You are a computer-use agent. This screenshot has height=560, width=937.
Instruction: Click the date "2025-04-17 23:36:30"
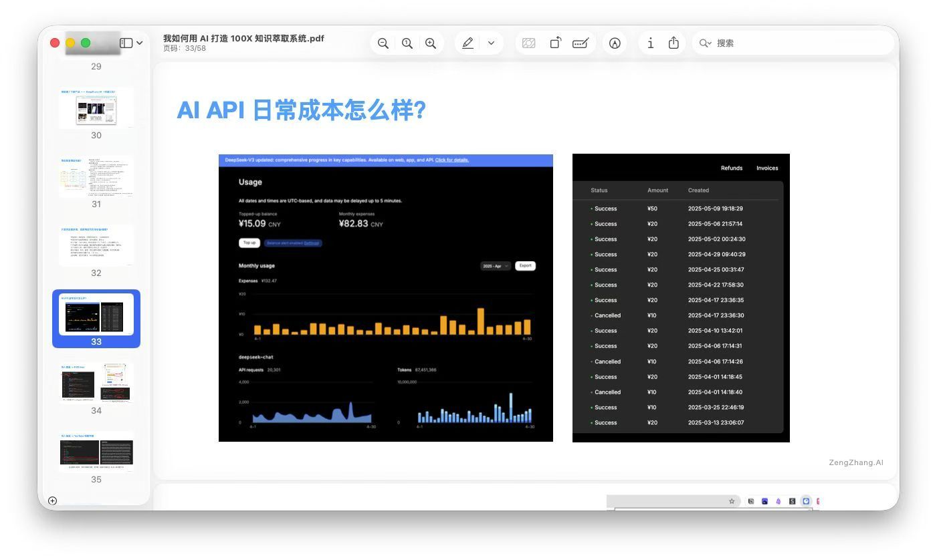pyautogui.click(x=716, y=315)
